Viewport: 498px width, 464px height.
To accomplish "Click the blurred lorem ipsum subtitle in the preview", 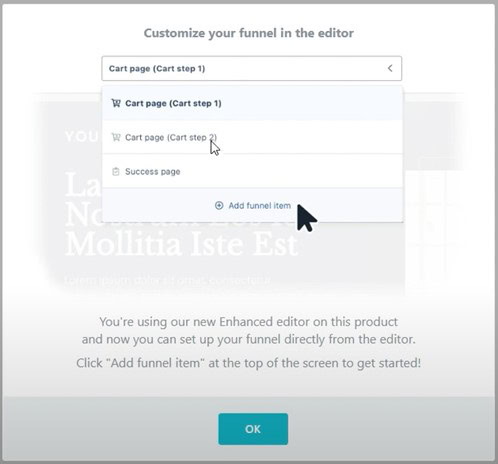I will pyautogui.click(x=168, y=280).
